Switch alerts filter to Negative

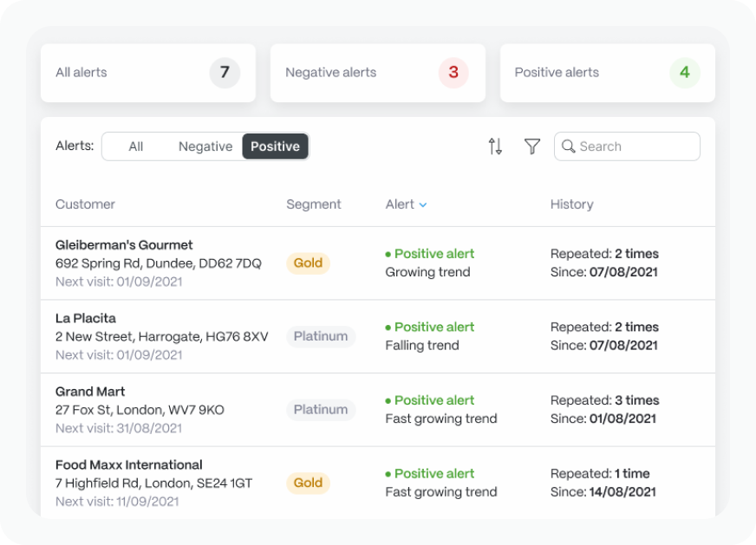pyautogui.click(x=205, y=146)
